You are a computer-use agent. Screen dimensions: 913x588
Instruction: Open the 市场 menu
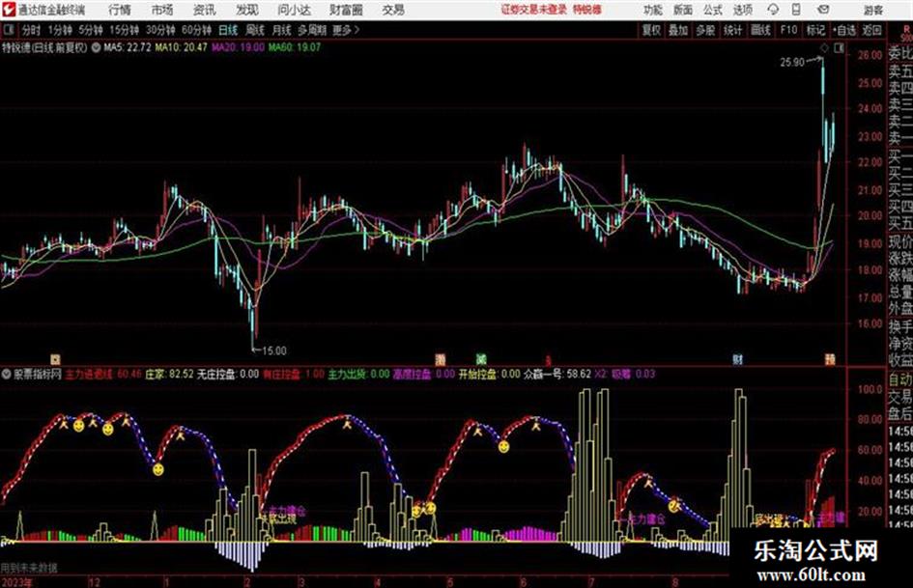point(162,10)
